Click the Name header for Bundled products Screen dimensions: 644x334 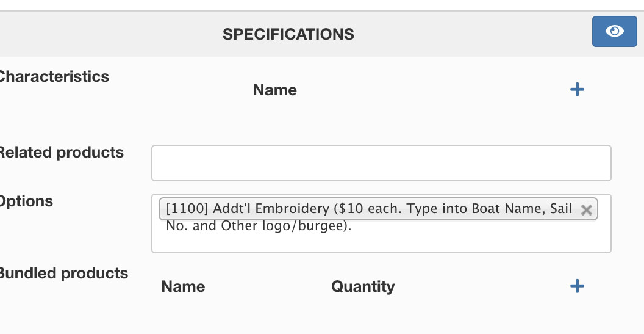(x=183, y=287)
